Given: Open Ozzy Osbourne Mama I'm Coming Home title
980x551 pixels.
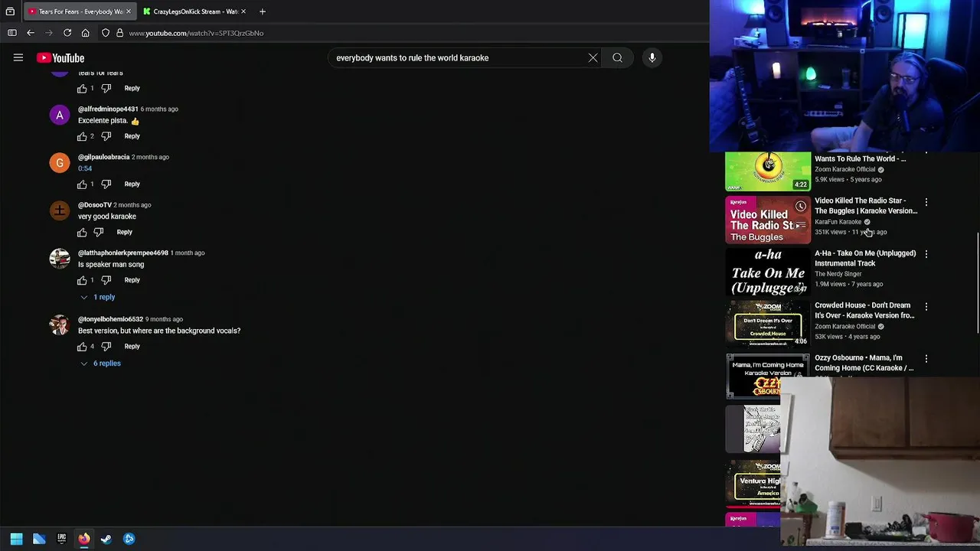Looking at the screenshot, I should point(864,363).
